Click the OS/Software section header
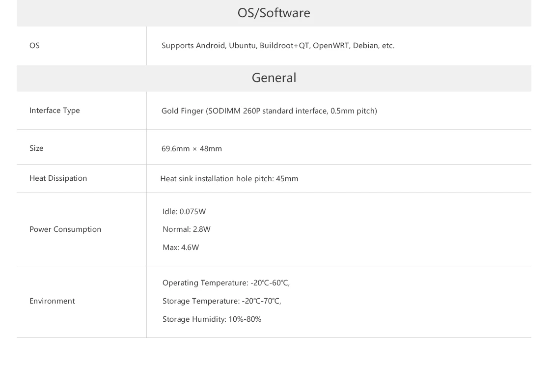 (x=274, y=13)
